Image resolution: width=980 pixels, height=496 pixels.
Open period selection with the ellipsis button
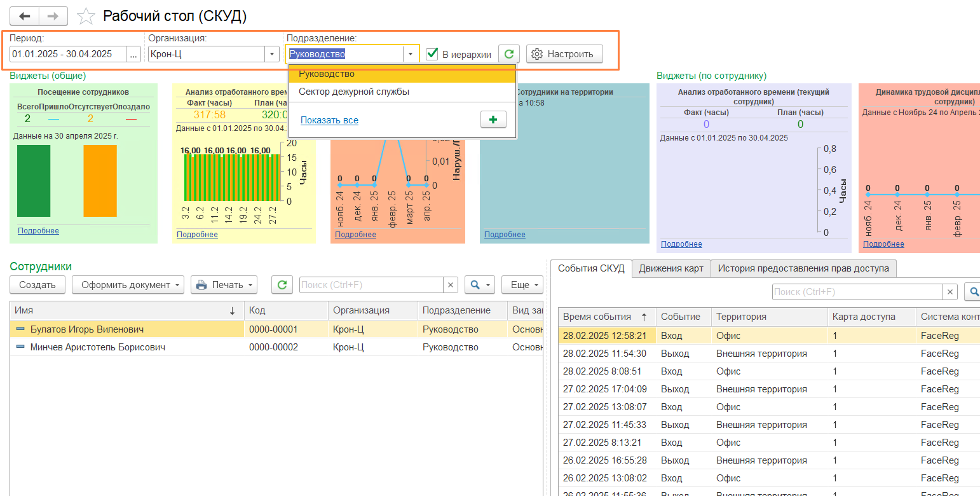pyautogui.click(x=133, y=55)
